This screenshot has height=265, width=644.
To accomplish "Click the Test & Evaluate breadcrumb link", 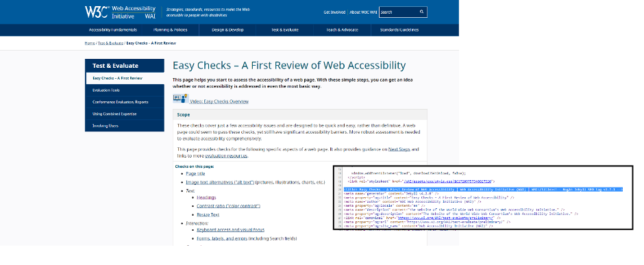I will (110, 43).
